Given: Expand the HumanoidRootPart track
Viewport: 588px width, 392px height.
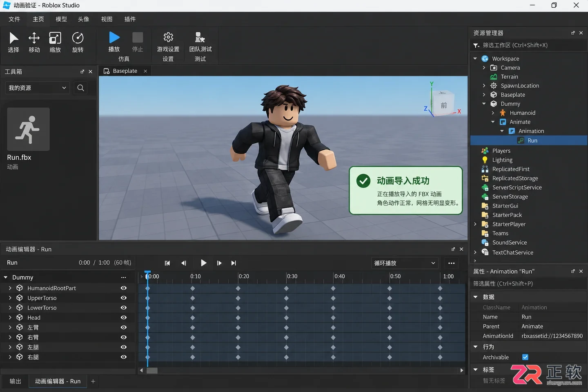Looking at the screenshot, I should click(10, 288).
